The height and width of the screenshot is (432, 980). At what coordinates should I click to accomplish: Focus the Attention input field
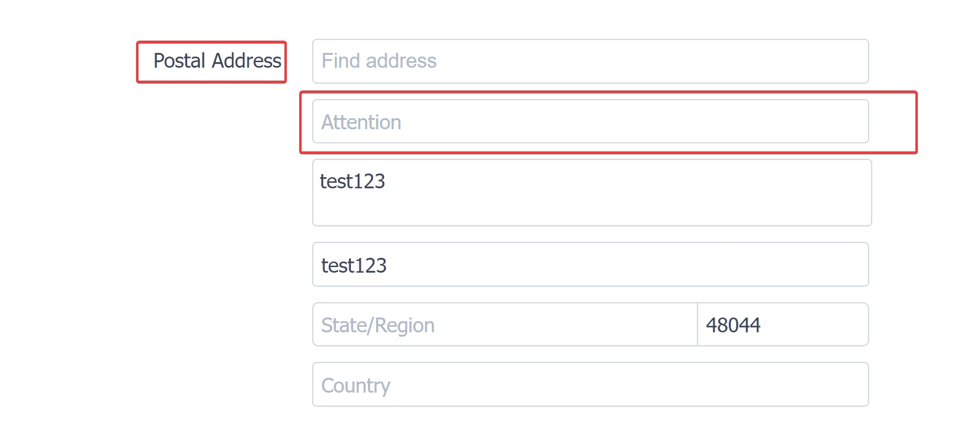590,121
